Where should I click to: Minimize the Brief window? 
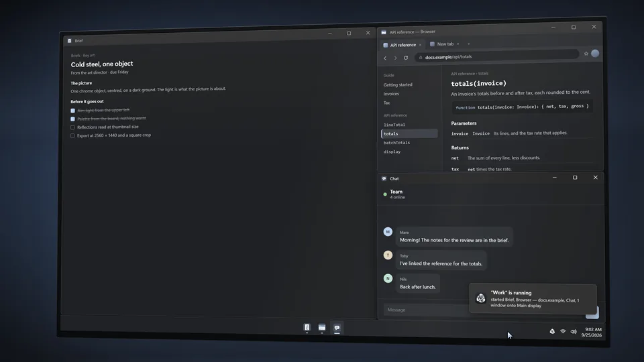[x=330, y=34]
